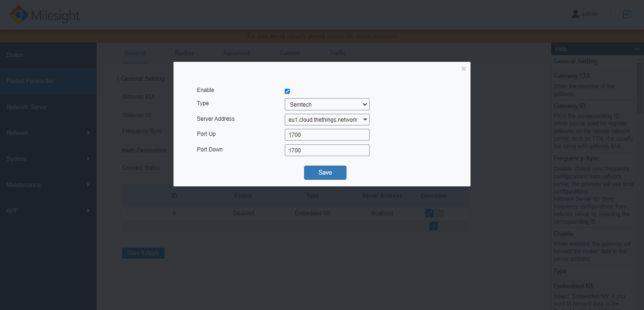Click the Save button in the dialog
Image resolution: width=644 pixels, height=310 pixels.
(x=325, y=172)
